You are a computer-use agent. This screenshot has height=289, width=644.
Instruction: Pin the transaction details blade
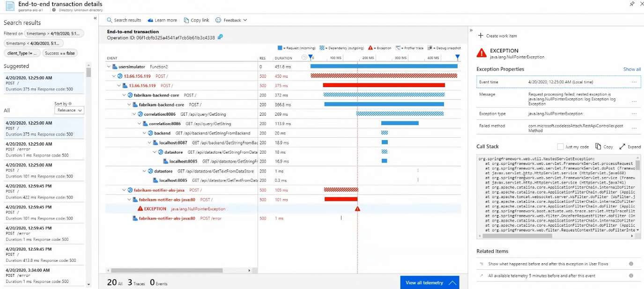point(632,4)
